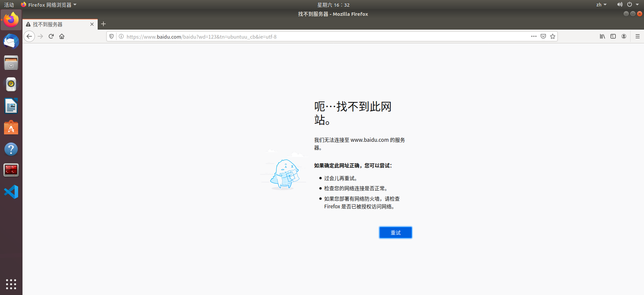Click the text 如果确定此网址正确，您可以尝试：

pyautogui.click(x=353, y=165)
